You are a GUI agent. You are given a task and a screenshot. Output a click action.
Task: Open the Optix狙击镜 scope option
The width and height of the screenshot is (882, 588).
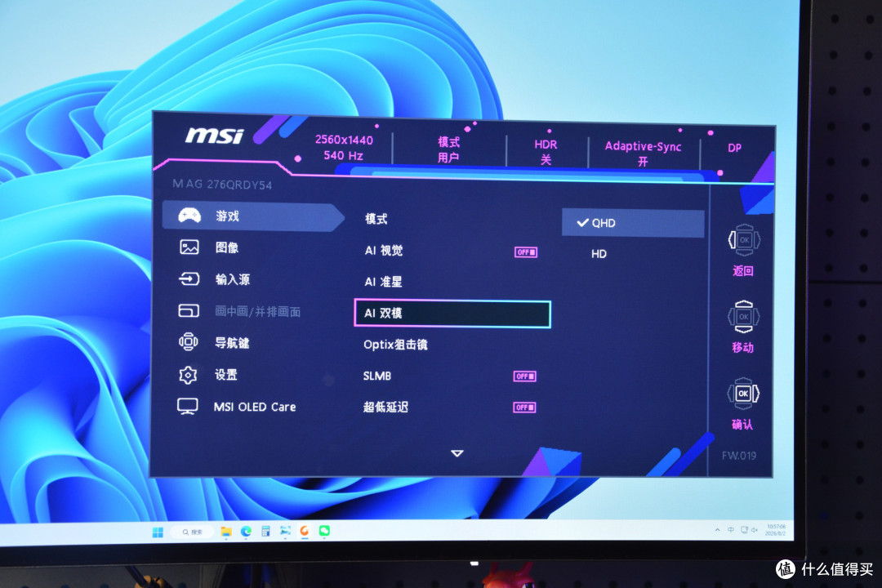pyautogui.click(x=395, y=345)
